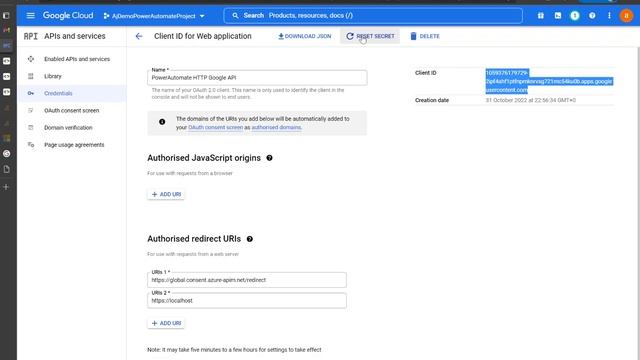Click the highlighted Client ID value

tap(549, 81)
